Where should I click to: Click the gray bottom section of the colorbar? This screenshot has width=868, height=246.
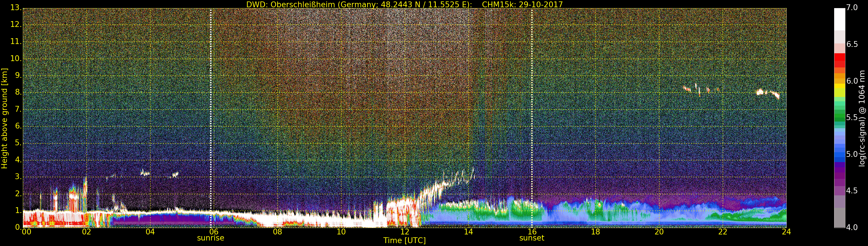tap(839, 217)
